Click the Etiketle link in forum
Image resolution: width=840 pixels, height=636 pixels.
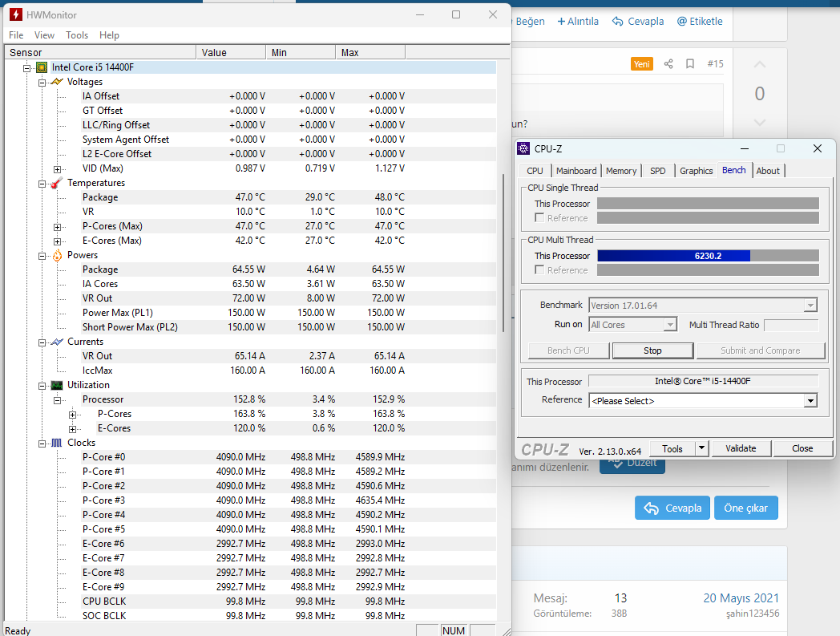coord(700,22)
